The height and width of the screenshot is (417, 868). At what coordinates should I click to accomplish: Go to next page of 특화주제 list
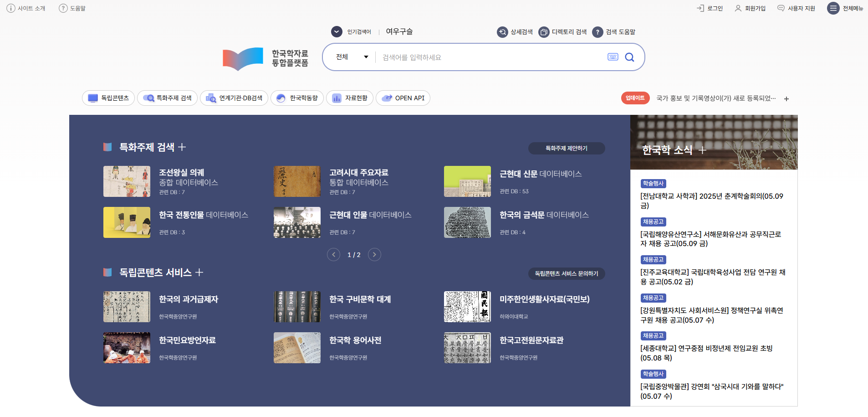point(374,255)
